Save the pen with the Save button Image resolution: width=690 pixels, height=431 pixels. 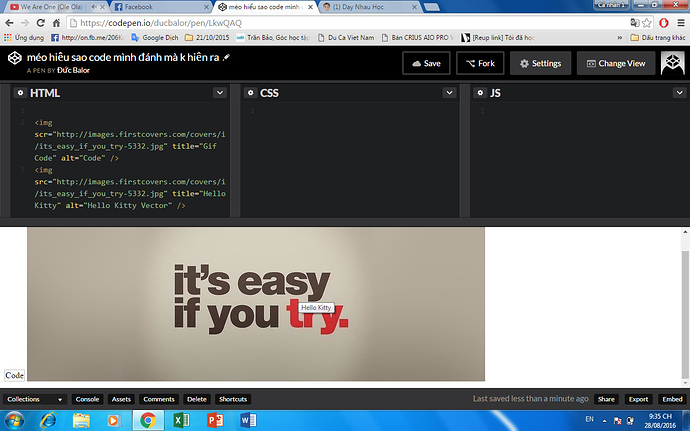tap(425, 63)
